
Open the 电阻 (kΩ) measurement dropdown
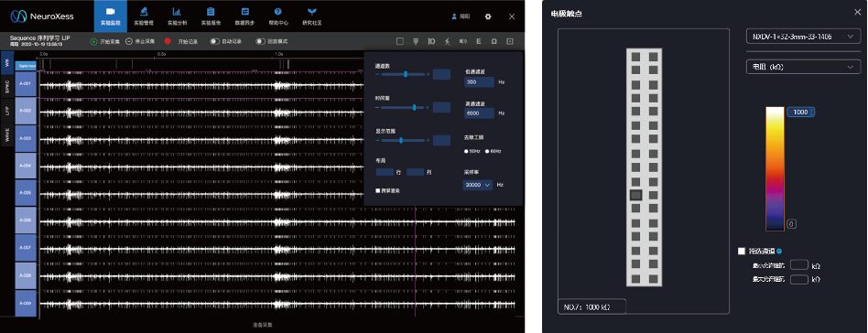click(x=803, y=67)
